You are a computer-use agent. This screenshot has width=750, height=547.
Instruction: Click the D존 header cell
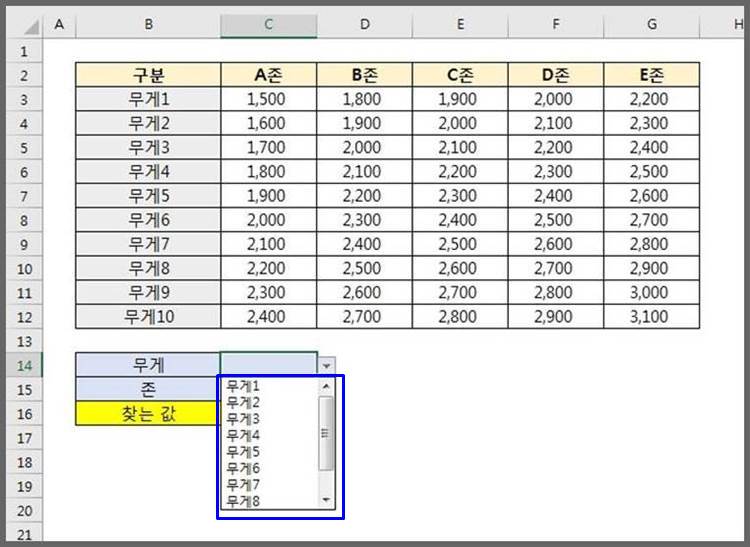[x=556, y=75]
